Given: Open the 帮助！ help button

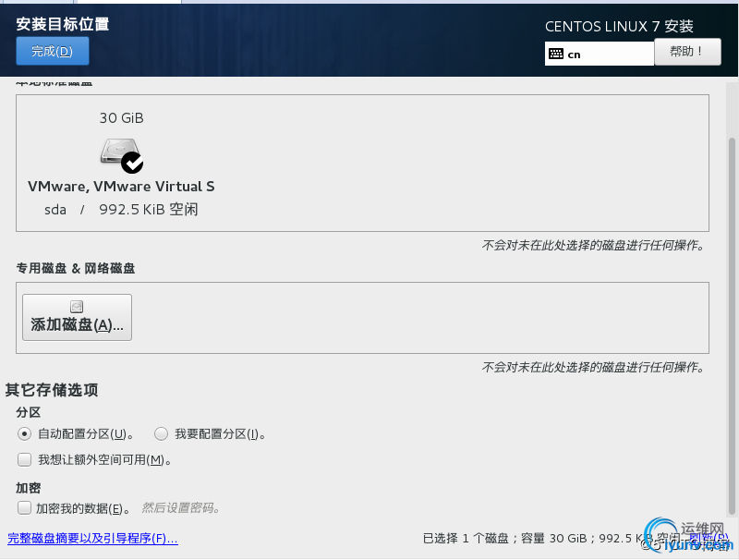Looking at the screenshot, I should pos(687,52).
